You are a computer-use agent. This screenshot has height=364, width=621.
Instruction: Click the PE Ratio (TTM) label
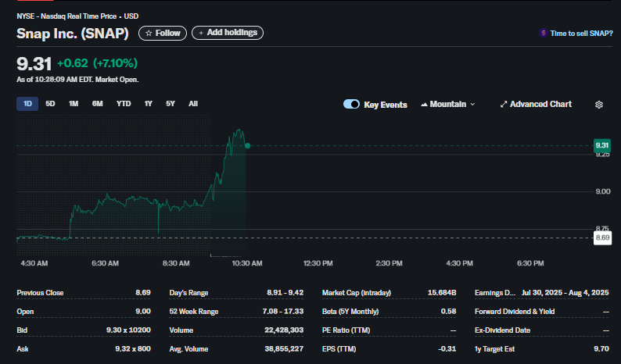(346, 330)
